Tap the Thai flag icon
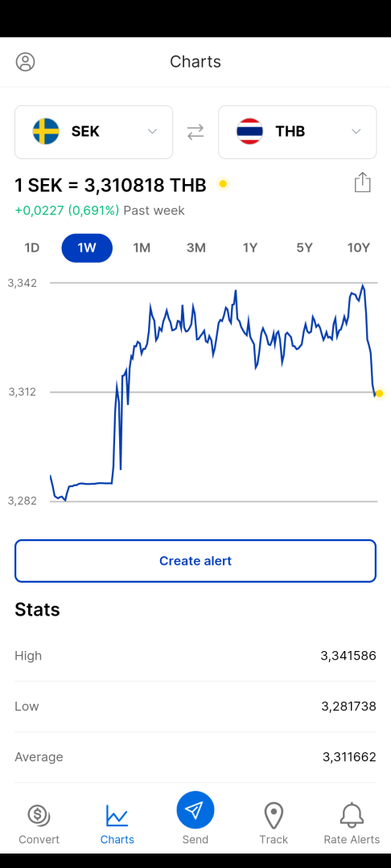Screen dimensions: 391x868 (x=249, y=132)
